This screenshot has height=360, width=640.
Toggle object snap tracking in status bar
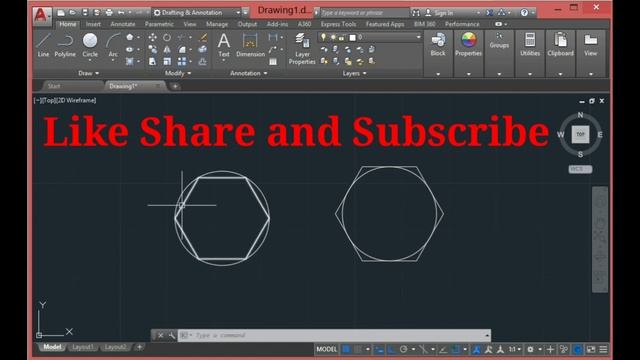[x=443, y=349]
